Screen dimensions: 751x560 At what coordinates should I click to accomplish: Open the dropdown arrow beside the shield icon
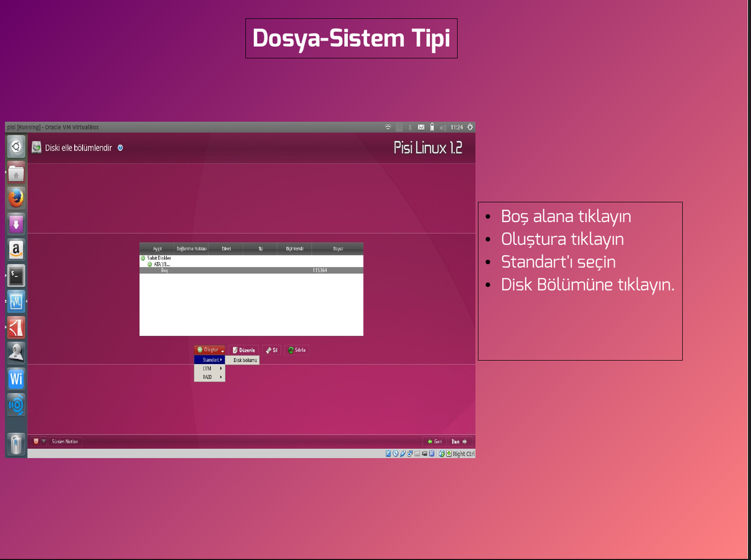[44, 441]
